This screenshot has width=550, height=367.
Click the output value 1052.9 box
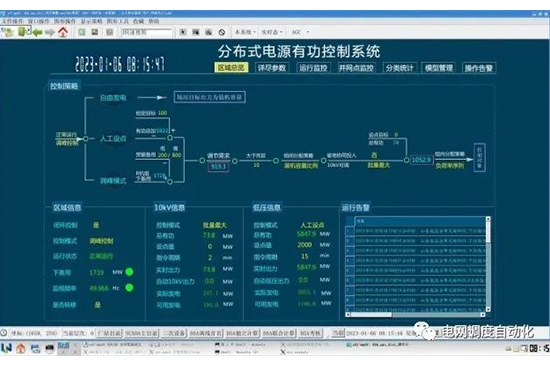pos(421,160)
